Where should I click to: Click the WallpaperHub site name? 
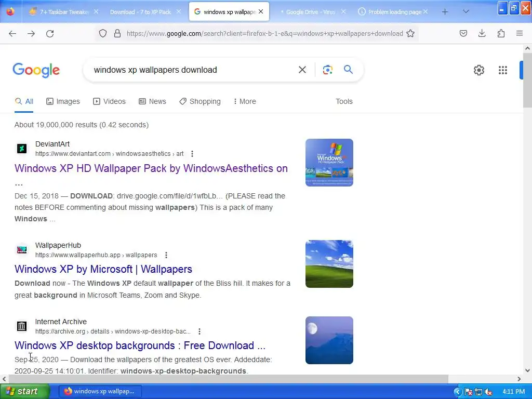coord(58,245)
